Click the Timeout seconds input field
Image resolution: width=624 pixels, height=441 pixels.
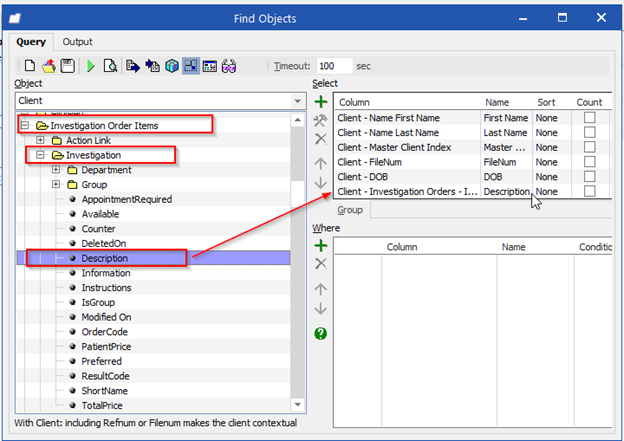click(x=334, y=66)
